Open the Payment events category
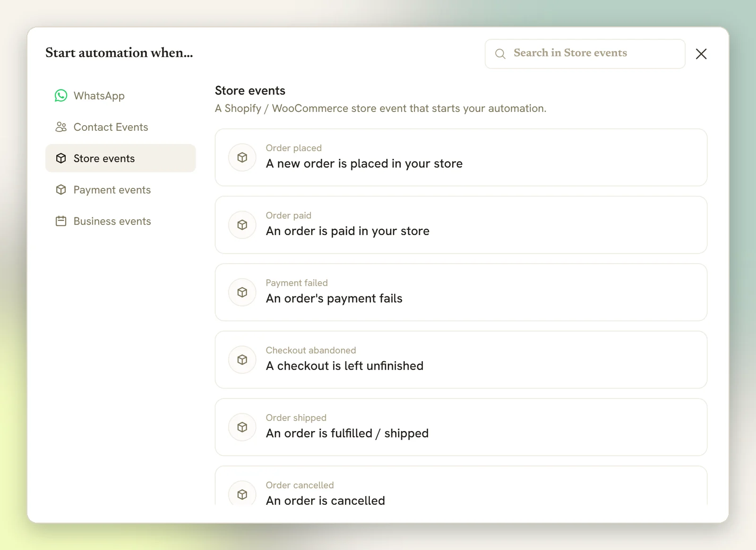The height and width of the screenshot is (550, 756). tap(120, 190)
